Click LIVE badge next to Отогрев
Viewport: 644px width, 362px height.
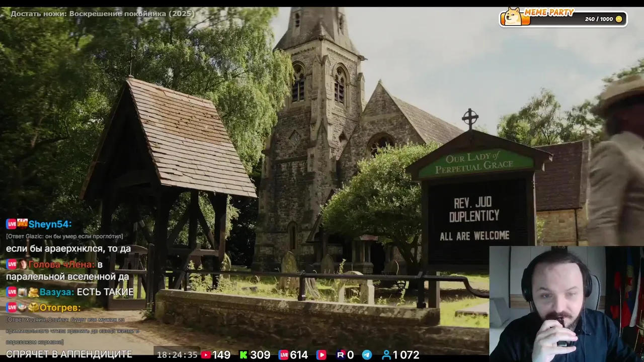click(x=11, y=308)
